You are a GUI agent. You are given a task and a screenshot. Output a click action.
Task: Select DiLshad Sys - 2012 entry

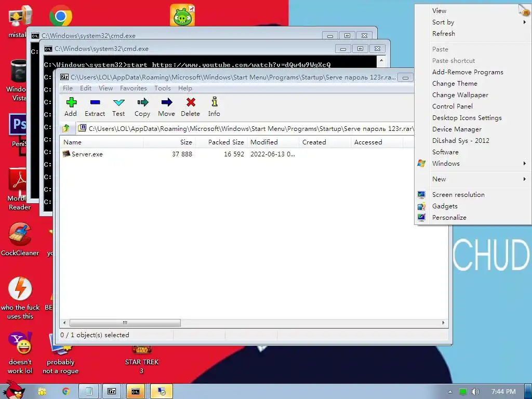[473, 140]
